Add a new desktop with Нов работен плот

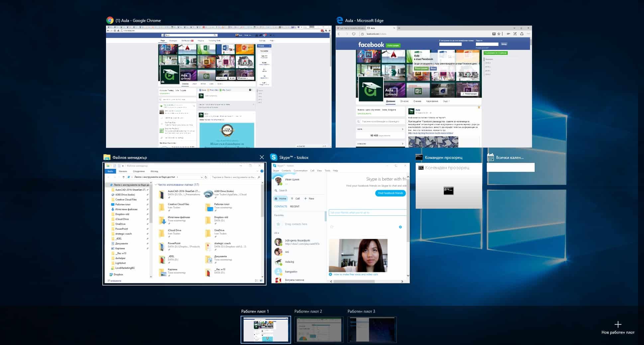pos(618,327)
